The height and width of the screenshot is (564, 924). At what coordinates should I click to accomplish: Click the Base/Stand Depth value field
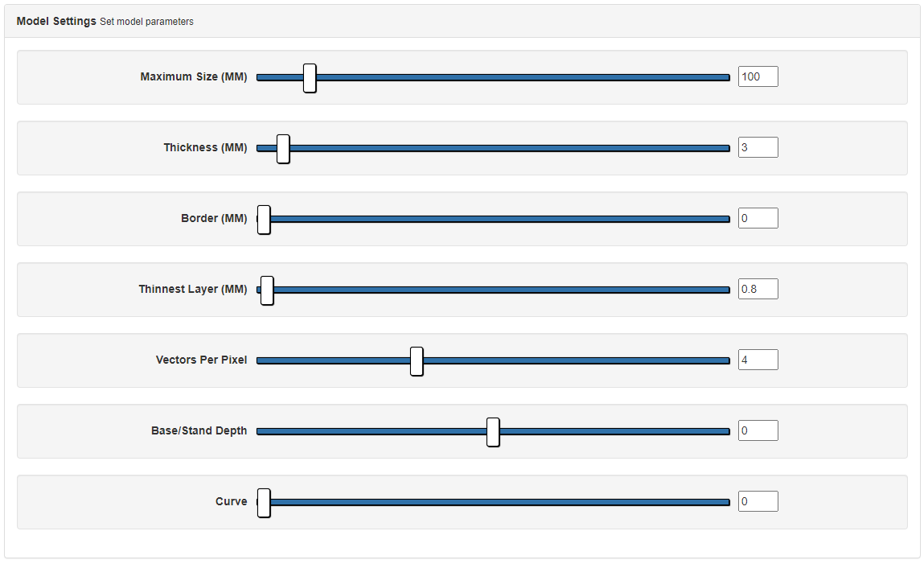(x=758, y=430)
